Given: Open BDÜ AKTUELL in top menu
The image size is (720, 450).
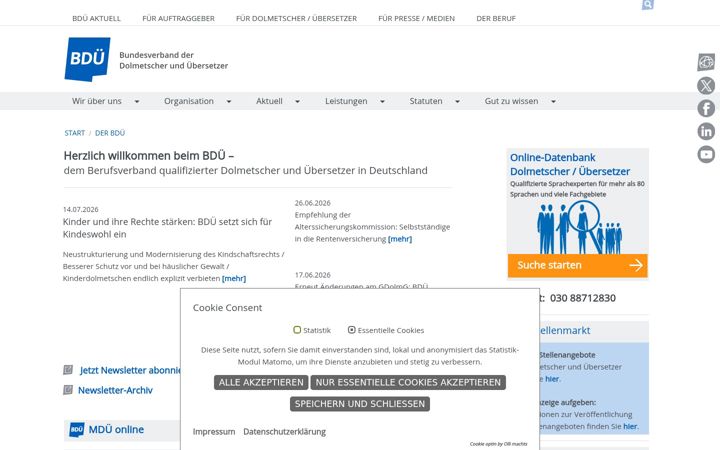Looking at the screenshot, I should pos(96,18).
